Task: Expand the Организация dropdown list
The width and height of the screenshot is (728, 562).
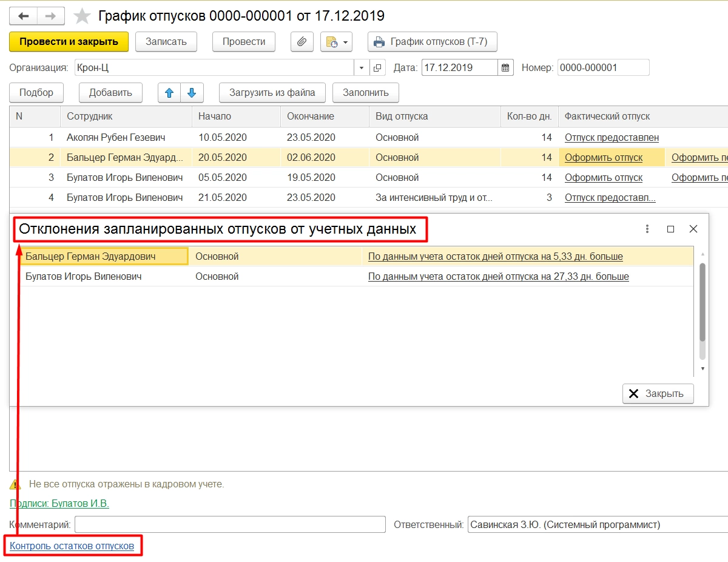Action: [x=362, y=67]
